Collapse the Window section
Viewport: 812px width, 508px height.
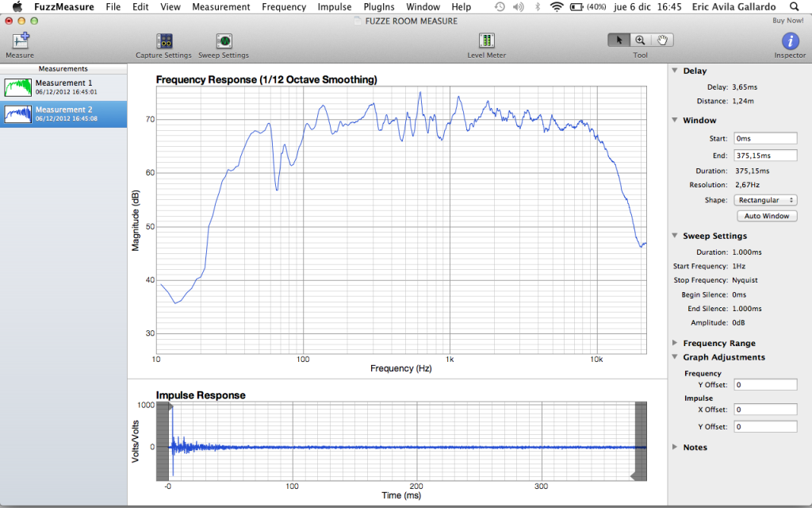(x=675, y=120)
